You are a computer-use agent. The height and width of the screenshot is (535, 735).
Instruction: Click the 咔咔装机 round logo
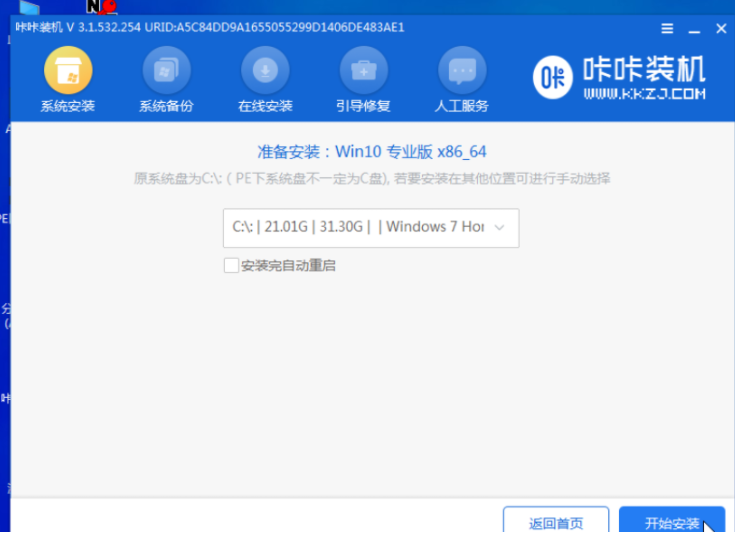tap(553, 77)
